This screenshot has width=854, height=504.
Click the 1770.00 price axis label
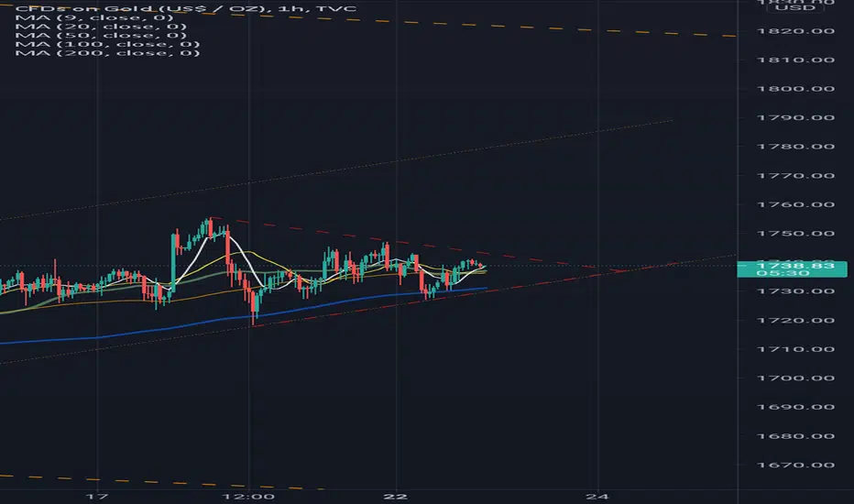[x=795, y=176]
